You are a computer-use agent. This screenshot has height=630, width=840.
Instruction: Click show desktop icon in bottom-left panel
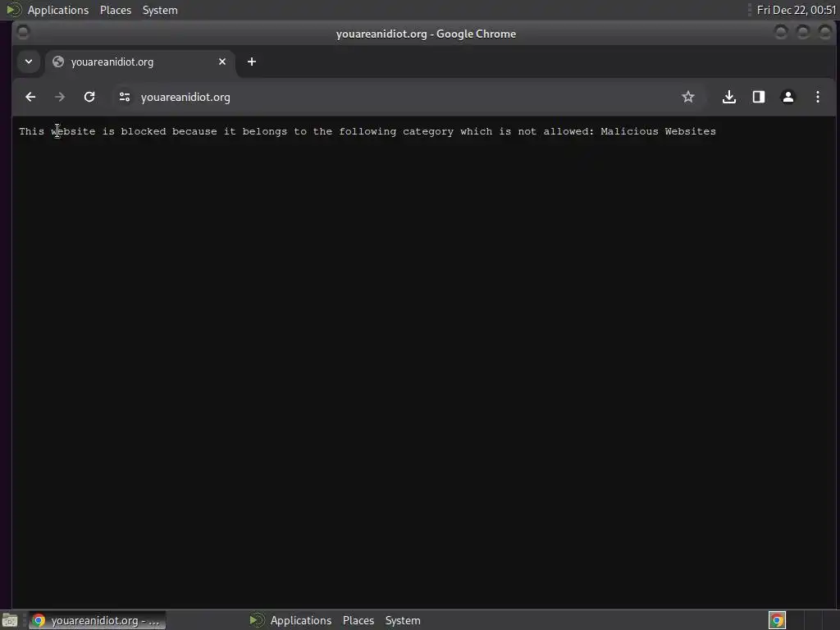coord(10,620)
